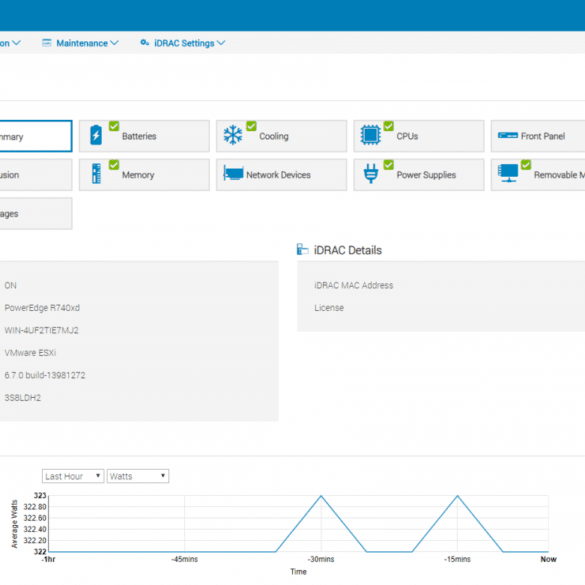Click the iDRAC Details header icon
585x585 pixels.
click(302, 249)
